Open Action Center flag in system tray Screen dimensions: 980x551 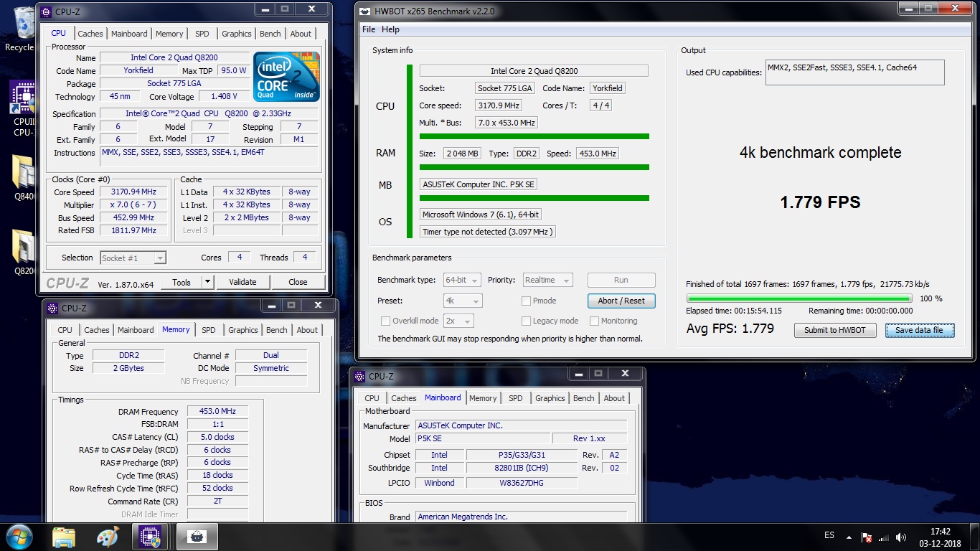click(x=866, y=537)
